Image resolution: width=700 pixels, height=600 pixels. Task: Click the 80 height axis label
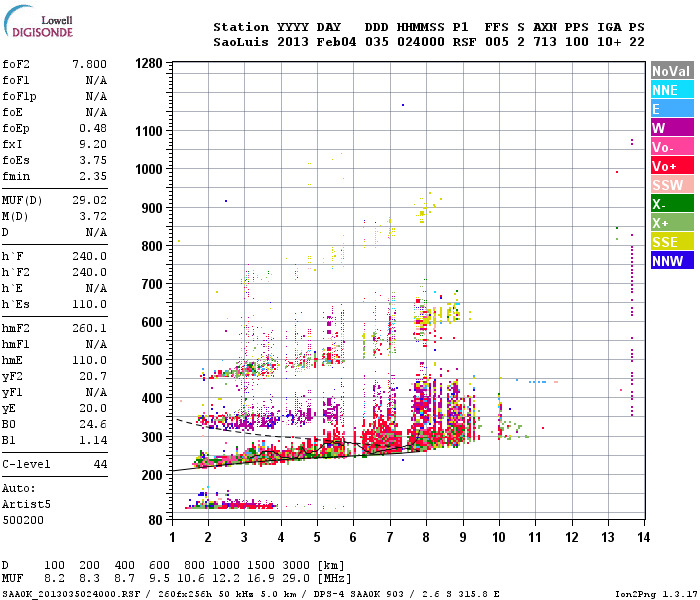[156, 520]
